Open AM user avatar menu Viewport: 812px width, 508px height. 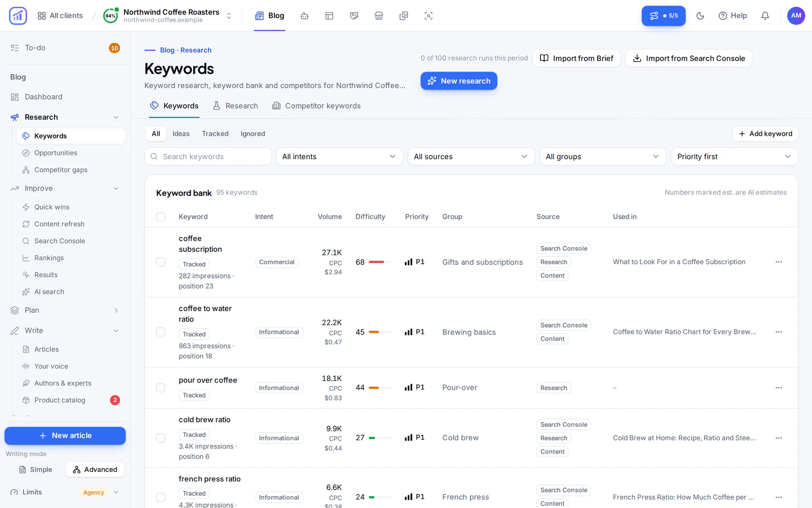(796, 16)
